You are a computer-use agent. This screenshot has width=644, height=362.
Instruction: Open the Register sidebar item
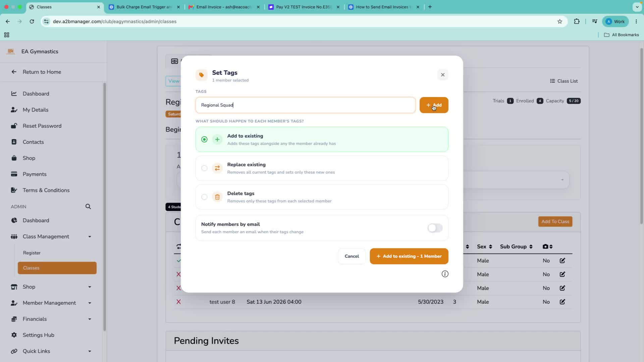coord(32,253)
